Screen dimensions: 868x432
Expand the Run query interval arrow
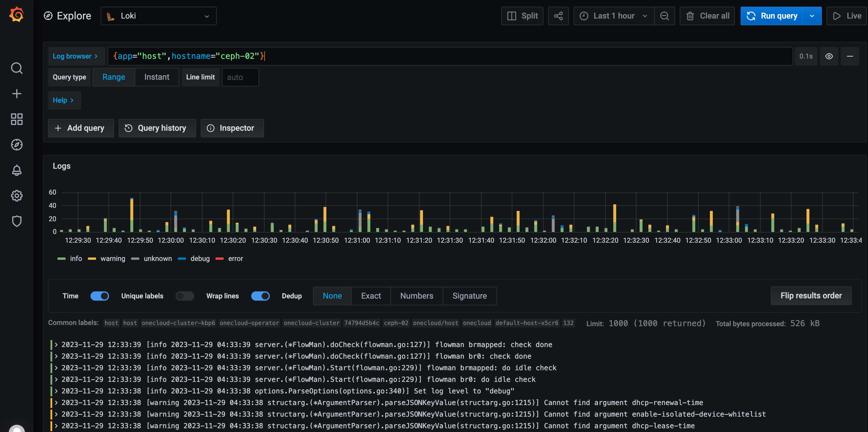(812, 16)
